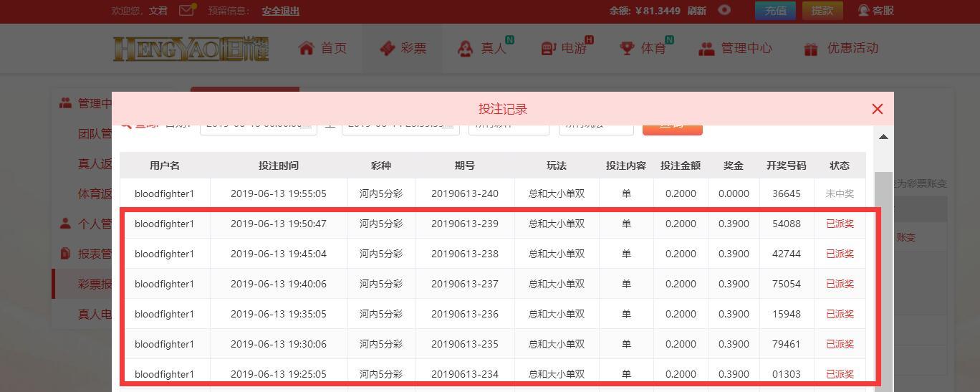The width and height of the screenshot is (980, 392).
Task: Click the 提款 withdraw button
Action: tap(822, 10)
